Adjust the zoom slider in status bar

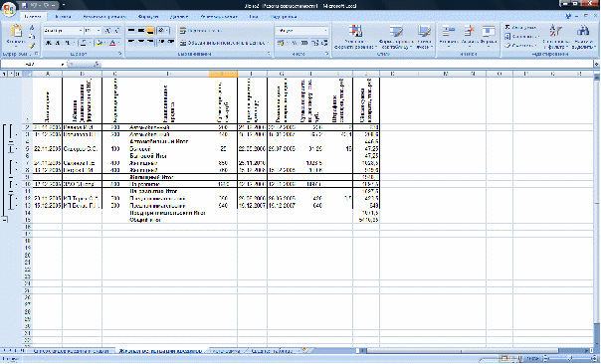570,359
